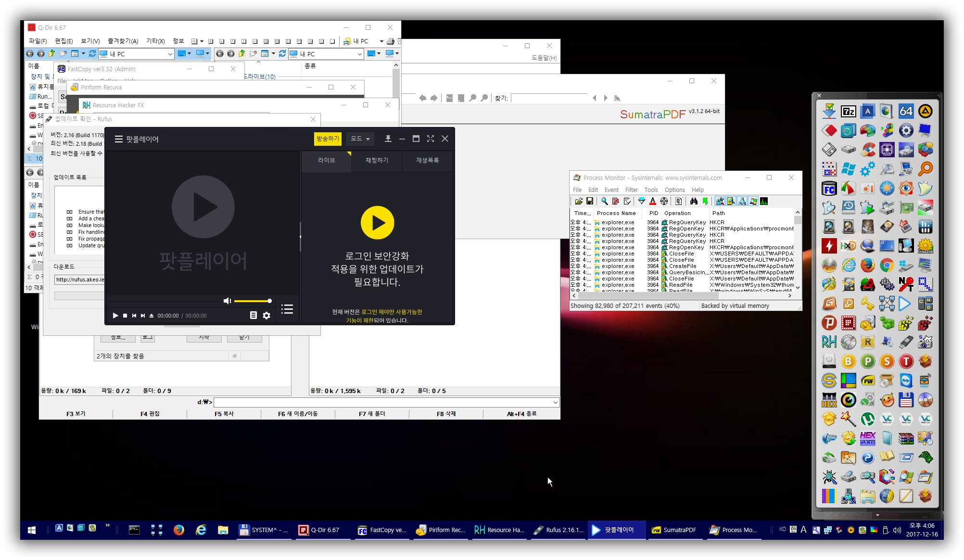Click F3 보기 button in file manager
964x560 pixels.
[x=76, y=414]
